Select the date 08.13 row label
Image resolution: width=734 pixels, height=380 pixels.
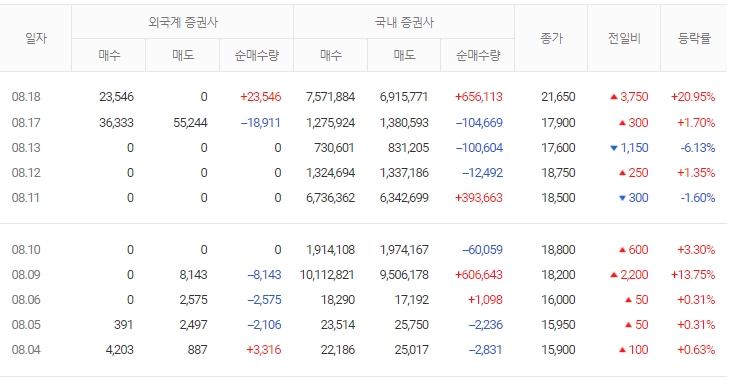26,148
